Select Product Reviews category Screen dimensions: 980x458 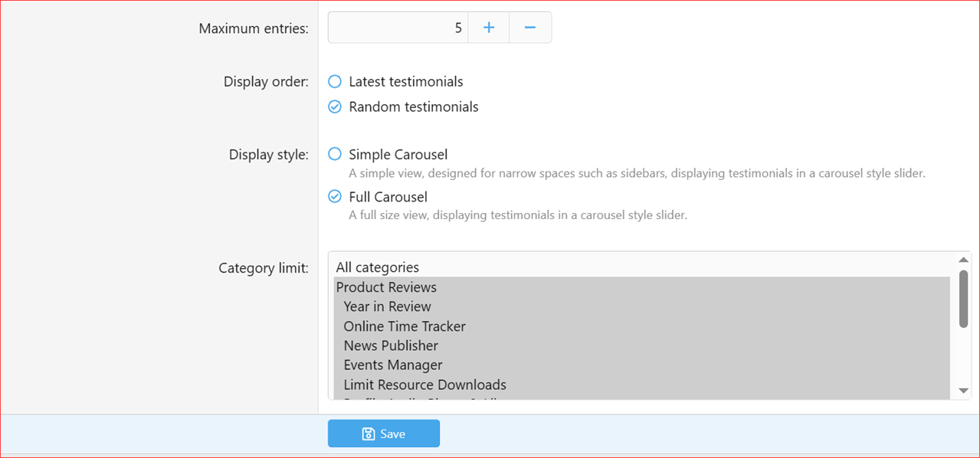tap(386, 287)
